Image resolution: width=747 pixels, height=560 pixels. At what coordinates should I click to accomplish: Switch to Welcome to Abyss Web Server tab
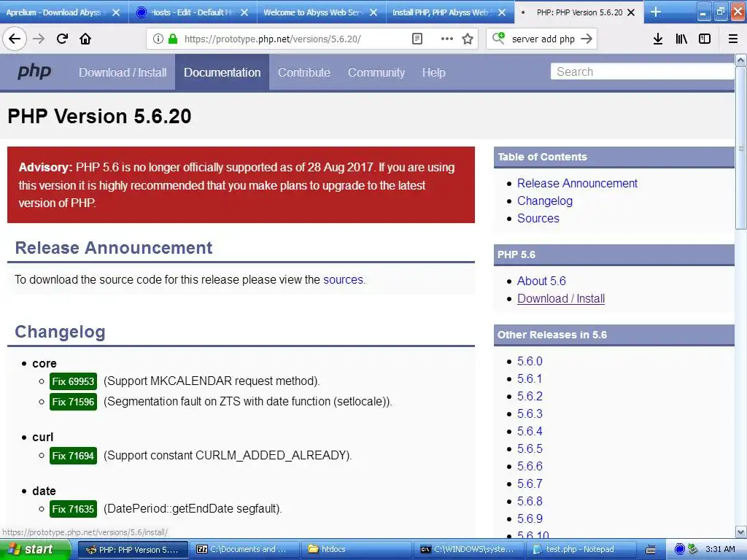tap(312, 12)
